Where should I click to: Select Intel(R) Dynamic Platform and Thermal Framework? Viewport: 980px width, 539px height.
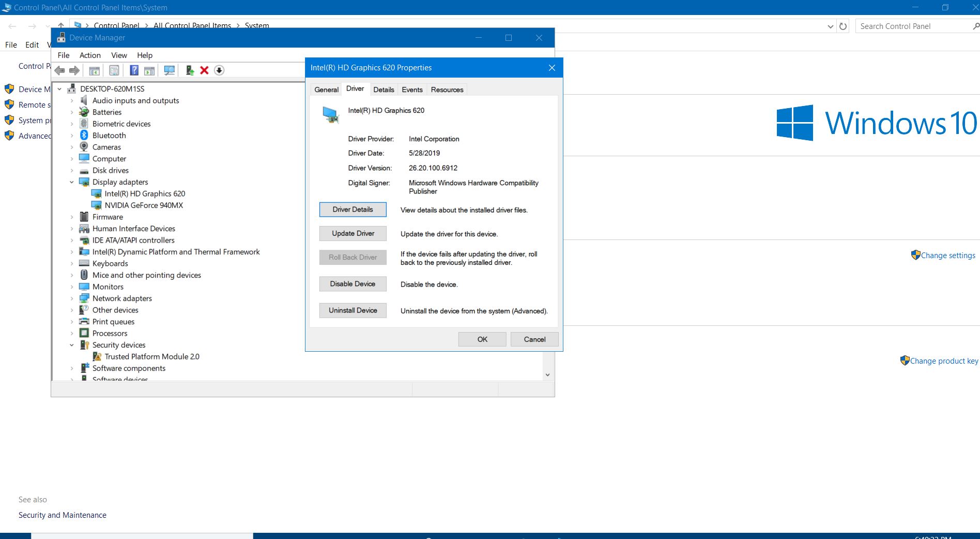point(176,252)
